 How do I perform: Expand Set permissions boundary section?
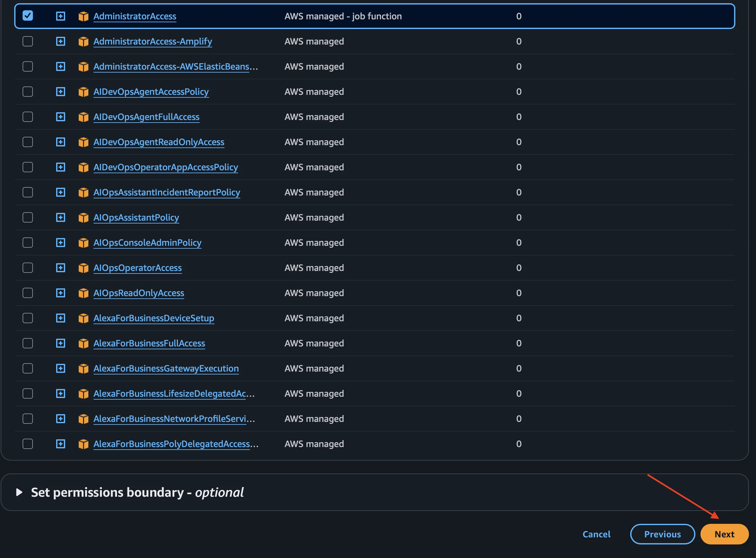click(x=19, y=492)
